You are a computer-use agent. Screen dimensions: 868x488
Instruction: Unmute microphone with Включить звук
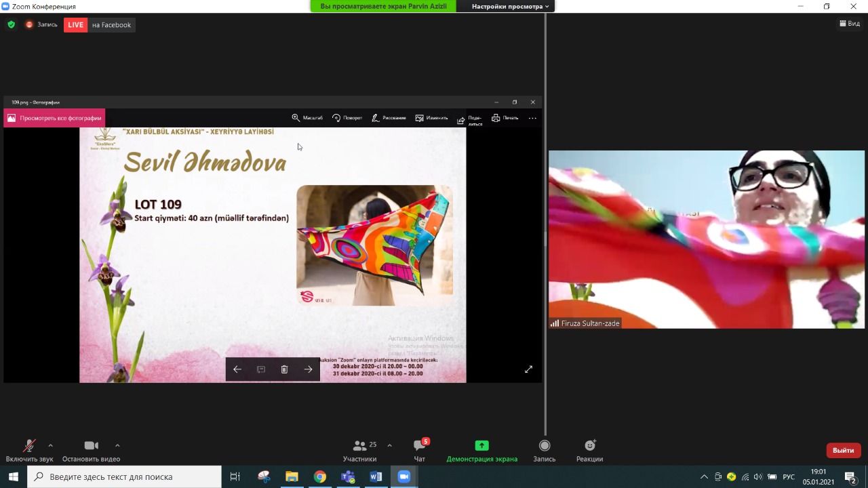click(29, 451)
